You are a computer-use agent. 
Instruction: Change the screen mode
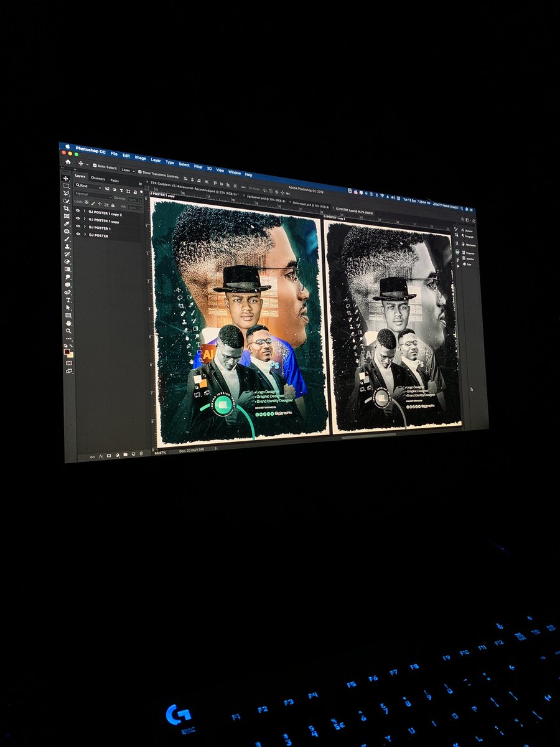tap(69, 371)
